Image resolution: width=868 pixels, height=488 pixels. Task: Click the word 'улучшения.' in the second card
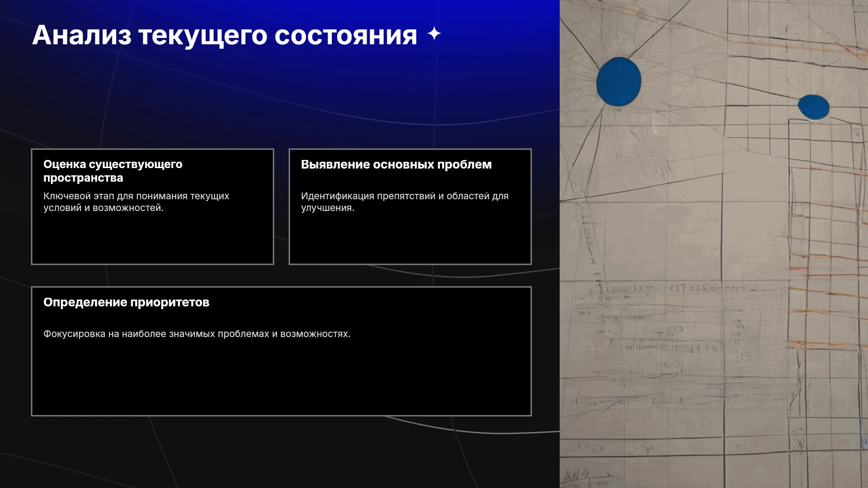tap(328, 208)
